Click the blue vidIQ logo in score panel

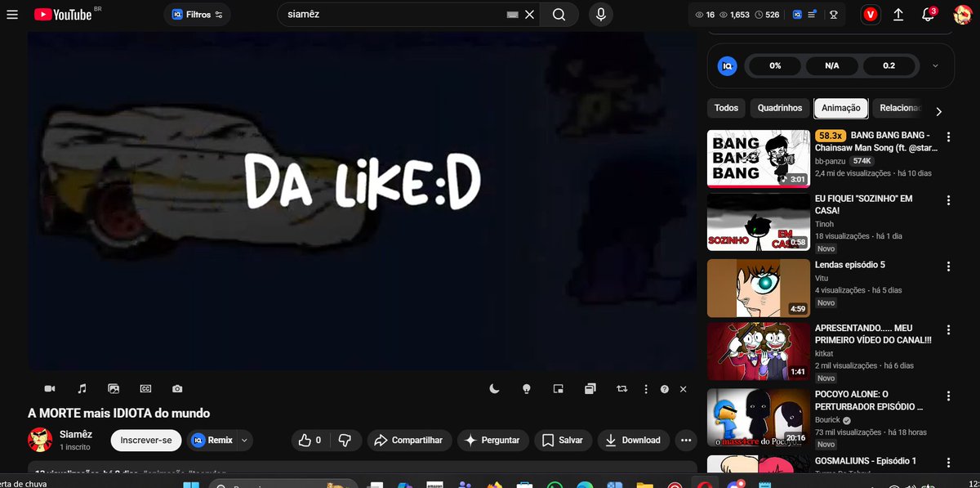[x=727, y=66]
